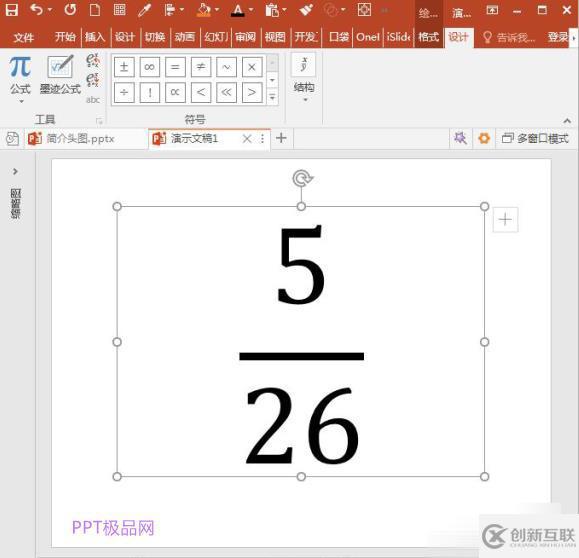Insert the infinity ∞ symbol
This screenshot has width=579, height=558.
(x=150, y=67)
